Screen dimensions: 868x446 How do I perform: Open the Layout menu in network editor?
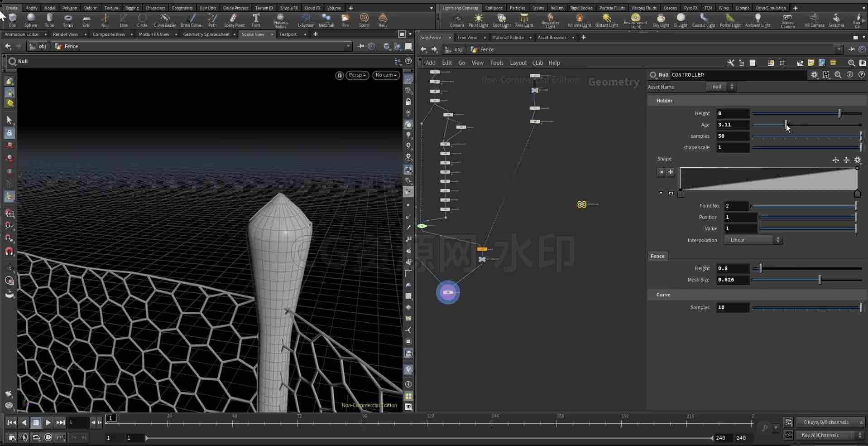tap(518, 63)
